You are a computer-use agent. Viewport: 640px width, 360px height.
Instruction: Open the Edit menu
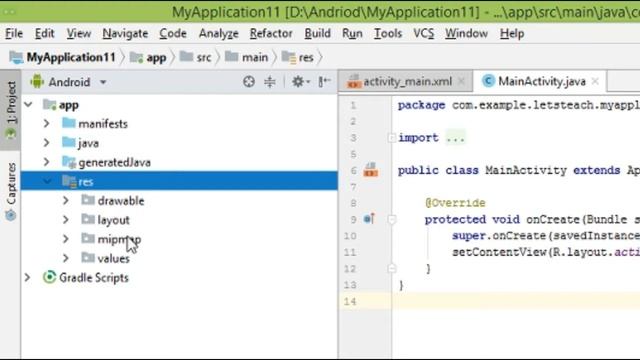tap(44, 33)
